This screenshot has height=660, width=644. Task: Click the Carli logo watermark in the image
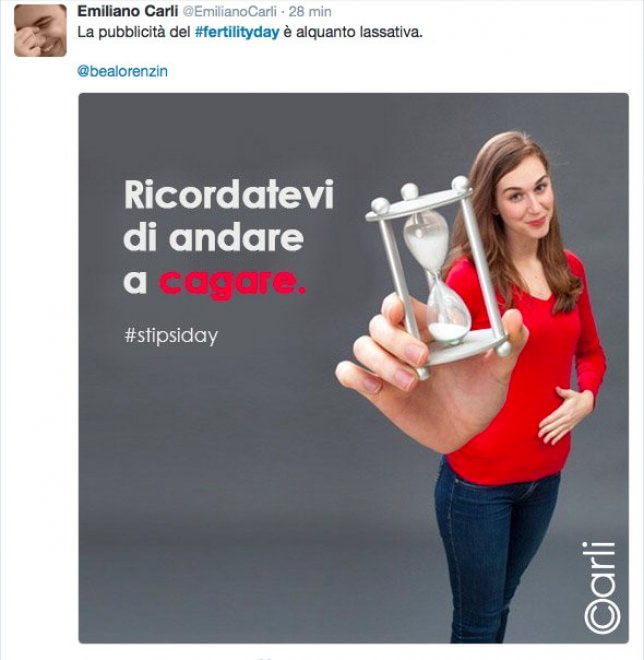tap(602, 588)
